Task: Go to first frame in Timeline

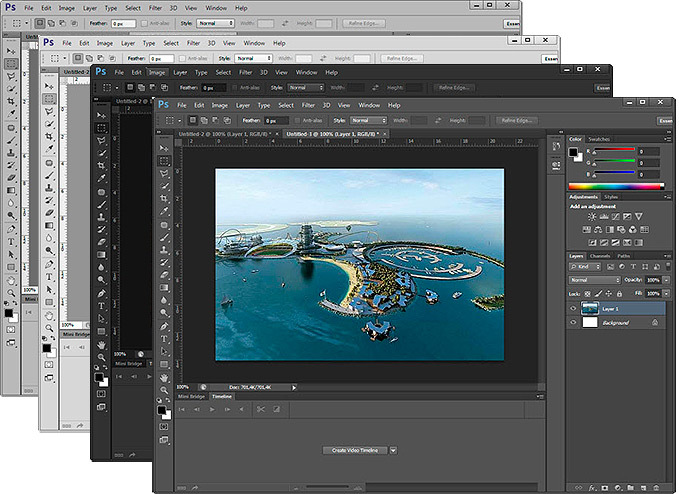Action: coord(182,409)
